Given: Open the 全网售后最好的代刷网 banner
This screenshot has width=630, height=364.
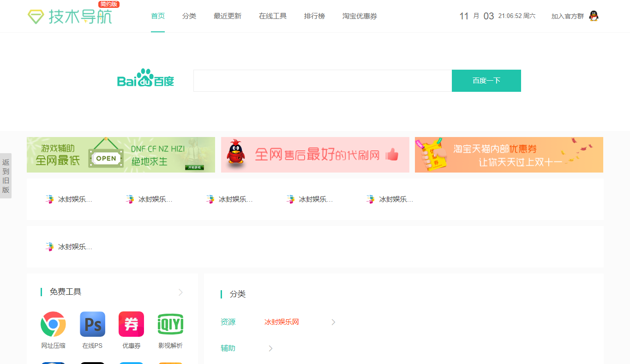Looking at the screenshot, I should (315, 155).
